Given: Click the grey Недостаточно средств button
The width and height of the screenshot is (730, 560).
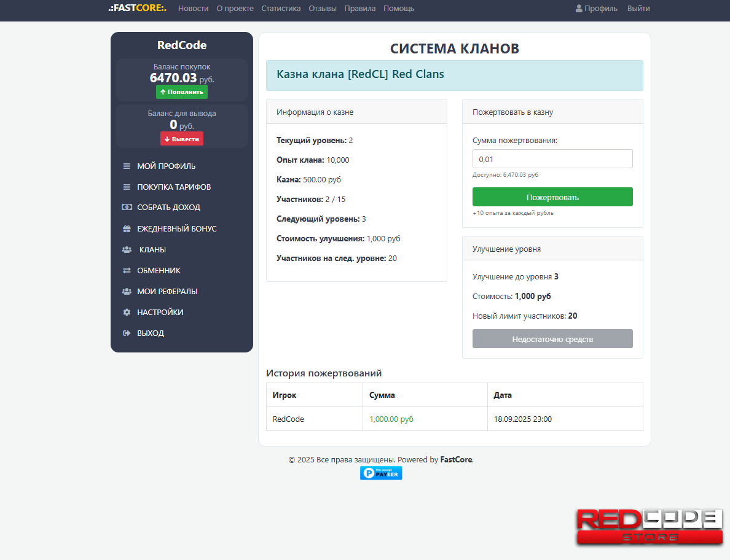Looking at the screenshot, I should (x=552, y=339).
